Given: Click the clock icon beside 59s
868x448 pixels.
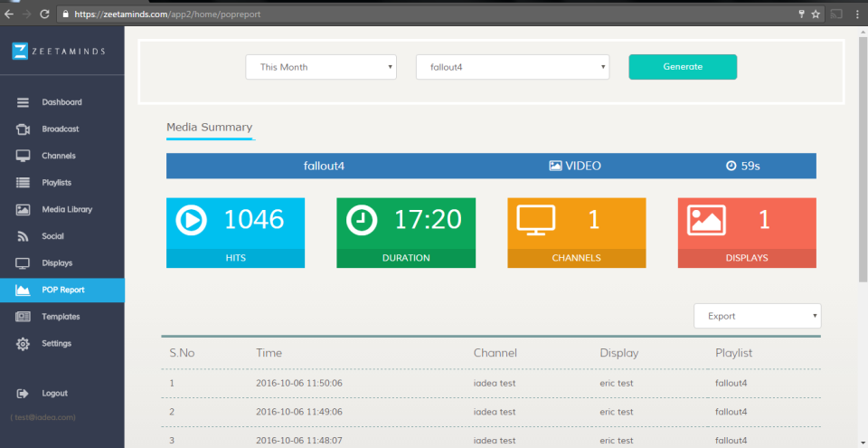Looking at the screenshot, I should tap(731, 166).
